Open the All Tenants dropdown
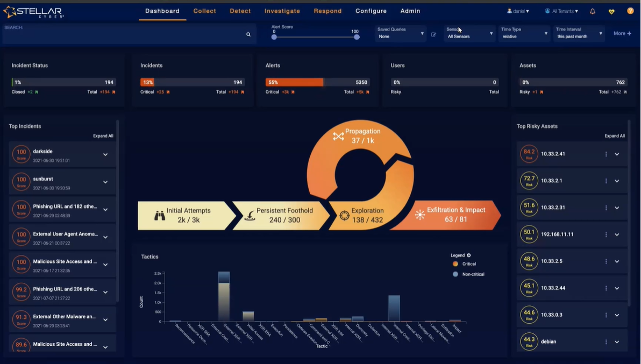This screenshot has width=641, height=364. pos(561,11)
